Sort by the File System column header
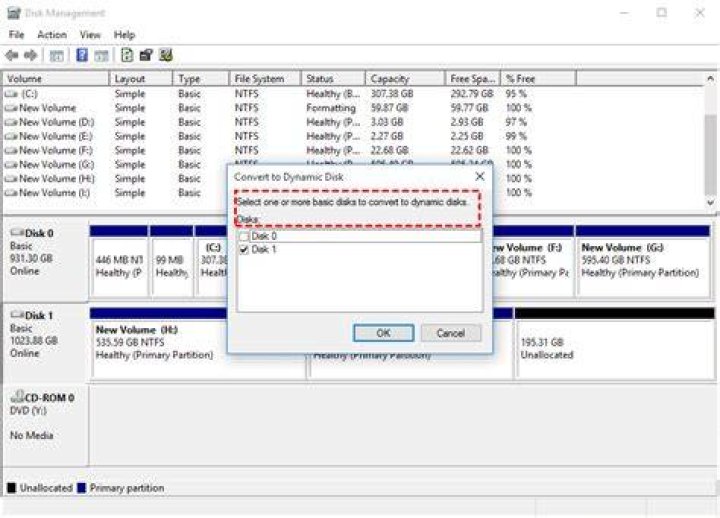 [x=265, y=79]
